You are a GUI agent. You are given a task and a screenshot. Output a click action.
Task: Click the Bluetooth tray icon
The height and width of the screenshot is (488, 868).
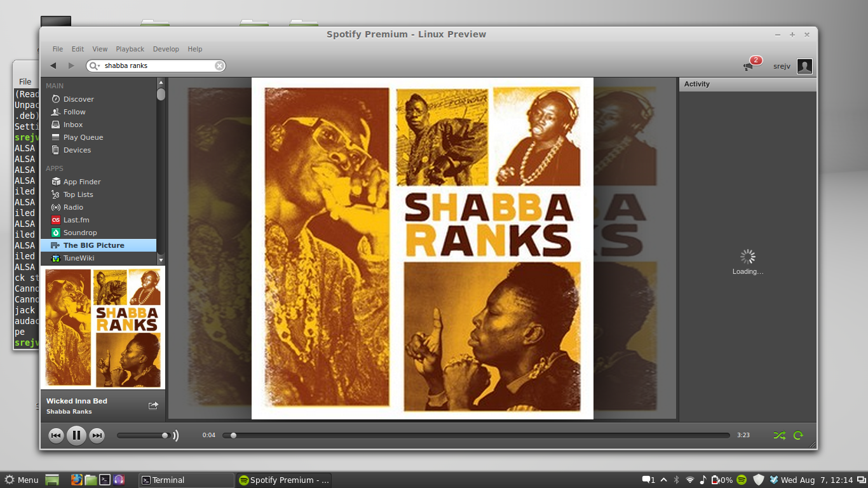[677, 480]
